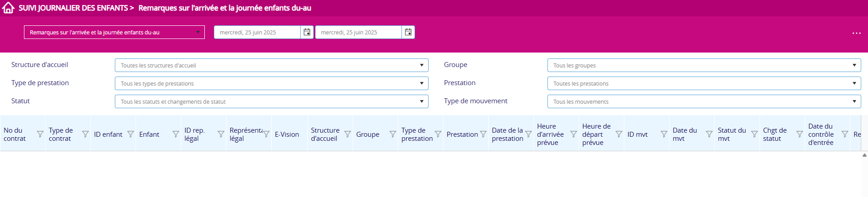Click the start date input field
The height and width of the screenshot is (197, 868).
tap(257, 32)
